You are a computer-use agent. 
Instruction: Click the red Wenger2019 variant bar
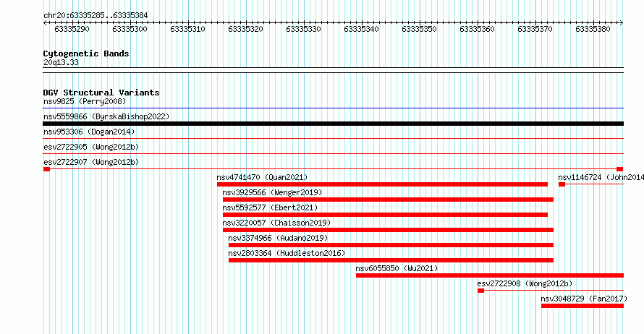(x=388, y=200)
